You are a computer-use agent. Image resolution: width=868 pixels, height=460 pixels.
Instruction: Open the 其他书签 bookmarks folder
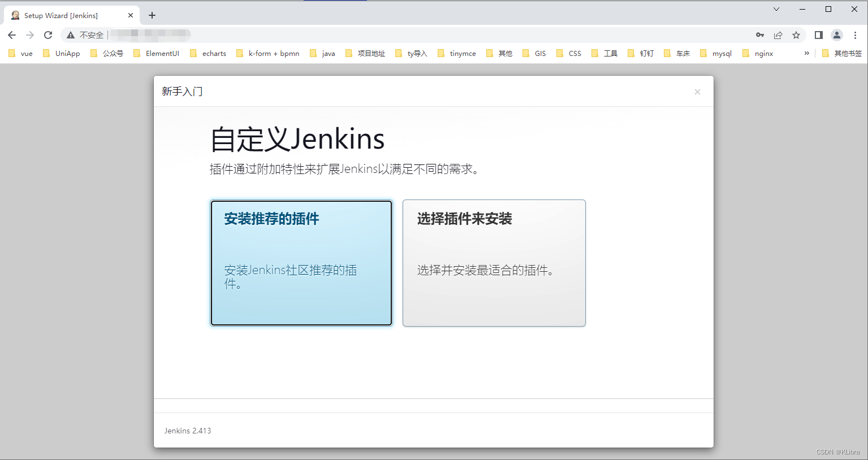842,54
